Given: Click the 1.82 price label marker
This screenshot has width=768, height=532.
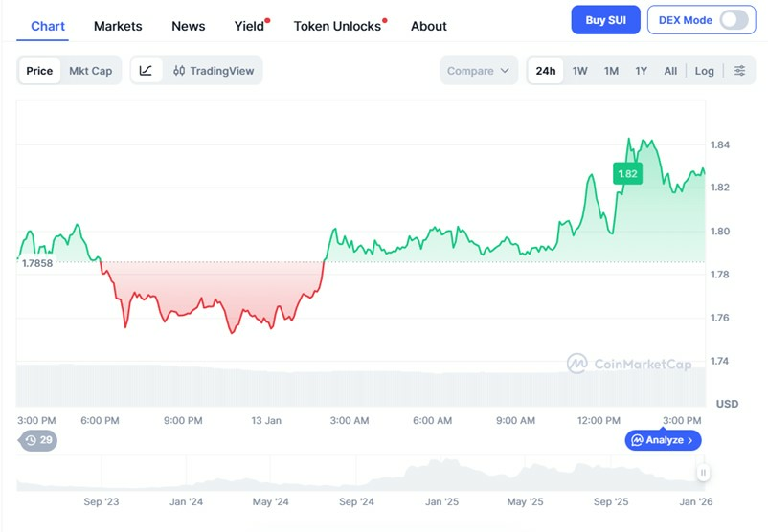Looking at the screenshot, I should click(627, 174).
